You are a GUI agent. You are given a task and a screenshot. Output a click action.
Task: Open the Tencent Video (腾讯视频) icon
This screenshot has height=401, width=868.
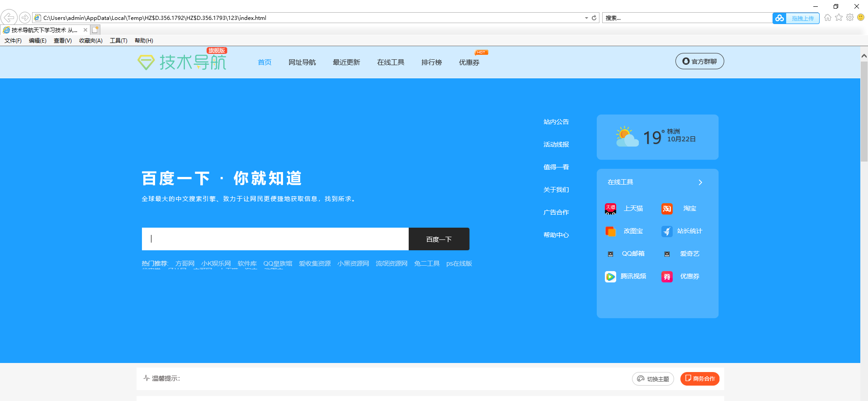point(610,277)
